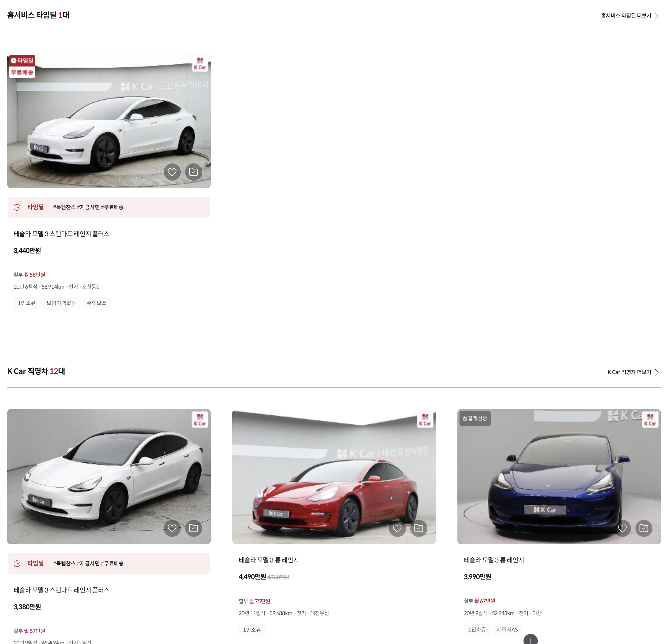Open 3,440만원 Tesla Model 3 listing title

coord(62,234)
